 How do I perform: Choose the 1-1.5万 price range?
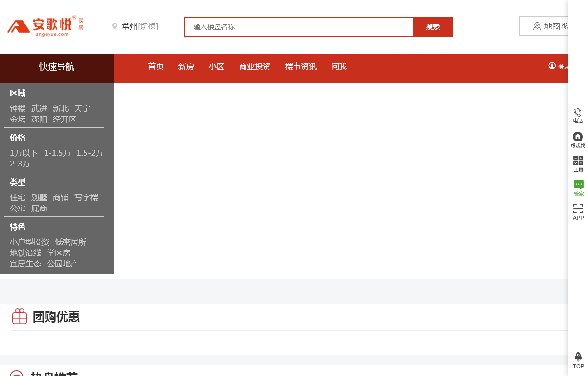point(57,153)
